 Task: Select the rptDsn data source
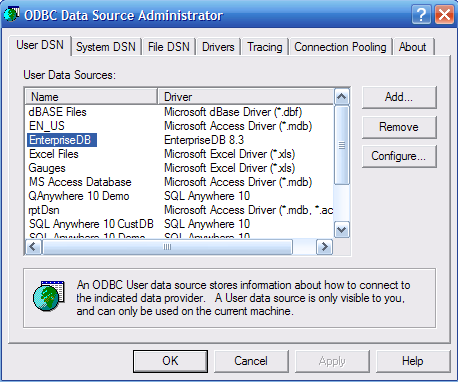click(x=44, y=210)
